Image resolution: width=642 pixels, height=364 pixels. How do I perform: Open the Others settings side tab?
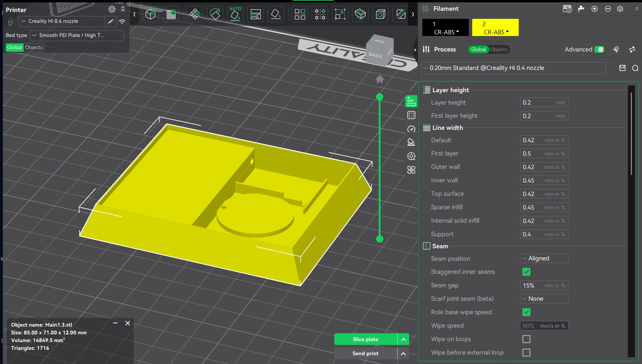pyautogui.click(x=411, y=170)
